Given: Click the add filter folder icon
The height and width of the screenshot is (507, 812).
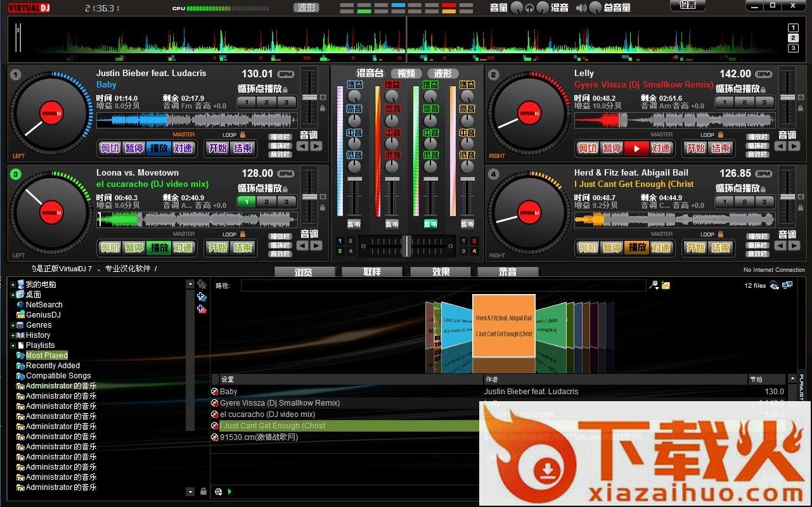Looking at the screenshot, I should click(202, 297).
